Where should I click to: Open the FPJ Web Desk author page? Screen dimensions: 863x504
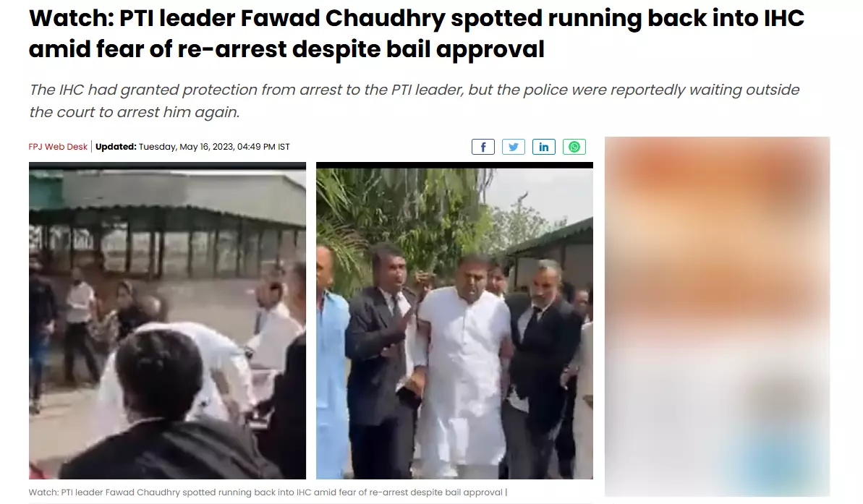click(x=58, y=147)
